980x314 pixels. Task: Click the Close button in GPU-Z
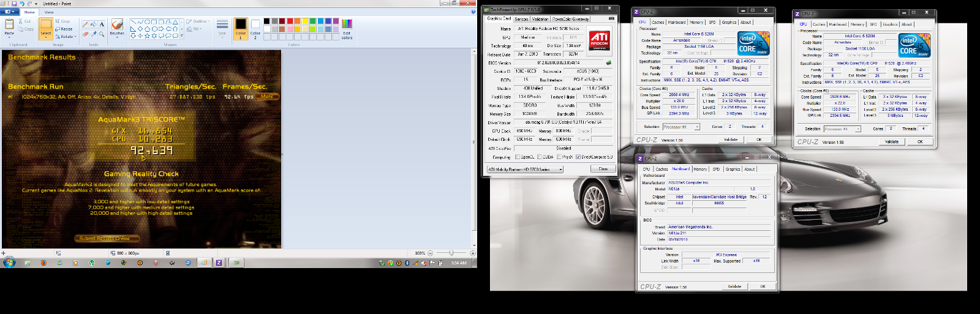[x=603, y=169]
